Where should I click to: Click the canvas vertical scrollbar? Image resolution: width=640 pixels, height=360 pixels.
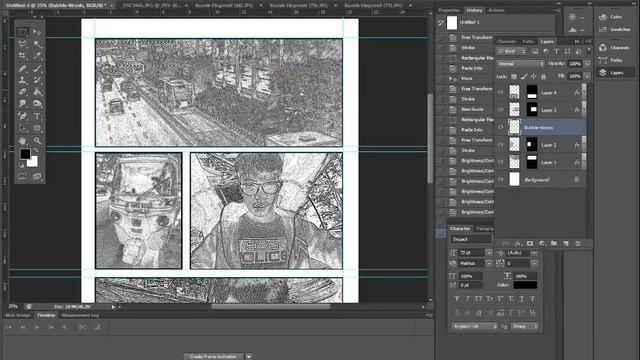tap(429, 139)
